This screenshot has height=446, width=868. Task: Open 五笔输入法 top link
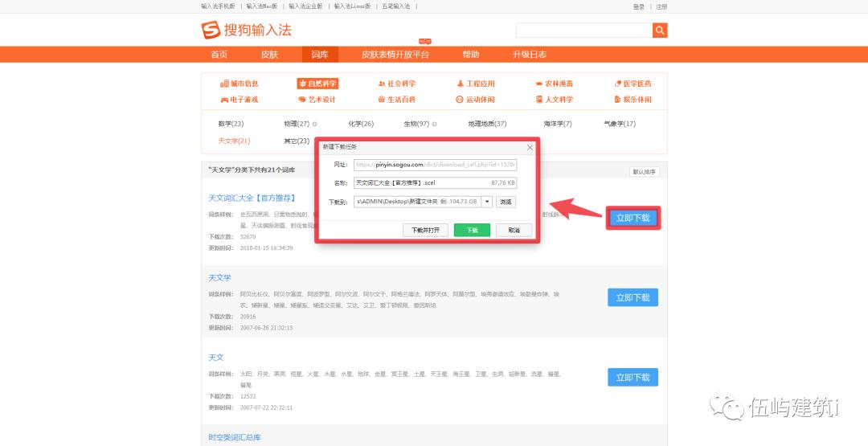coord(395,6)
